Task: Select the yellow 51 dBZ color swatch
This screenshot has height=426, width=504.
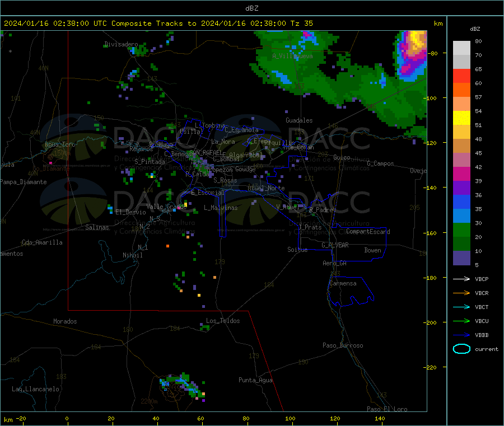Action: click(461, 118)
